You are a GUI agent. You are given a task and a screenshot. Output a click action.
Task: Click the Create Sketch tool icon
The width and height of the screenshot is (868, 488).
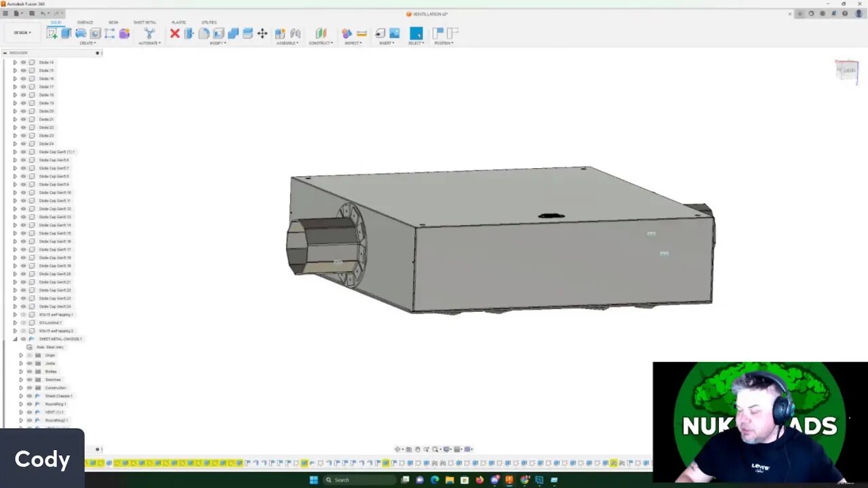[52, 33]
